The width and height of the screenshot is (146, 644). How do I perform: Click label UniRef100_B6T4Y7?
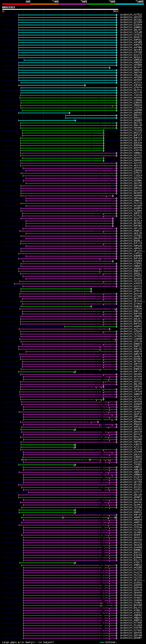[x=131, y=67]
